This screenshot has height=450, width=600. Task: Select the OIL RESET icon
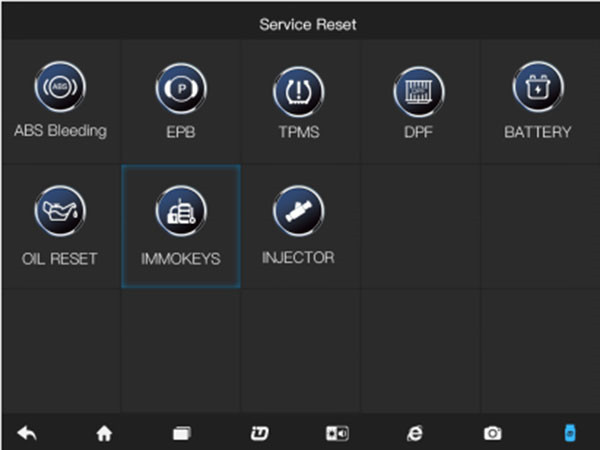point(60,211)
